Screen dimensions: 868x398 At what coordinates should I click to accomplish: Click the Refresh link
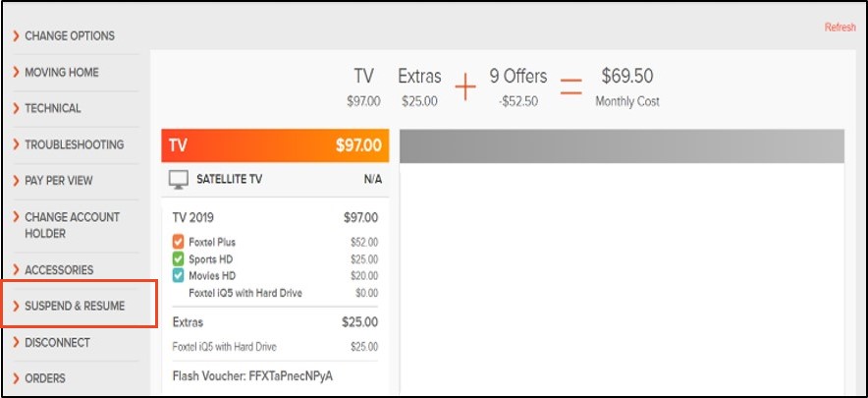tap(840, 28)
